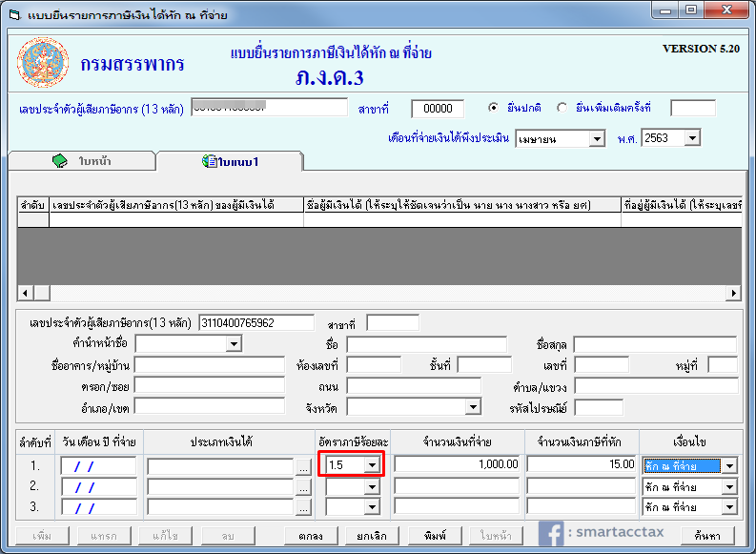756x554 pixels.
Task: Click the ถนน road field
Action: [x=414, y=385]
